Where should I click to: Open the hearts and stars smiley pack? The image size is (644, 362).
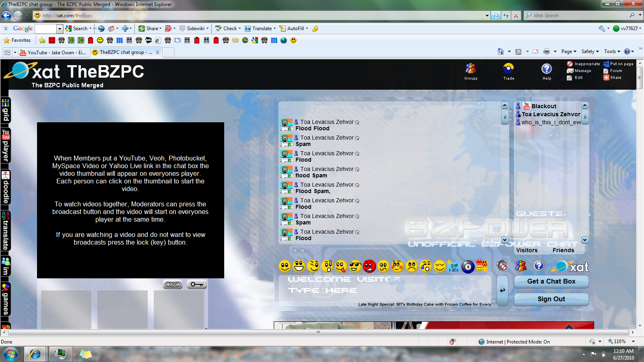click(x=482, y=266)
